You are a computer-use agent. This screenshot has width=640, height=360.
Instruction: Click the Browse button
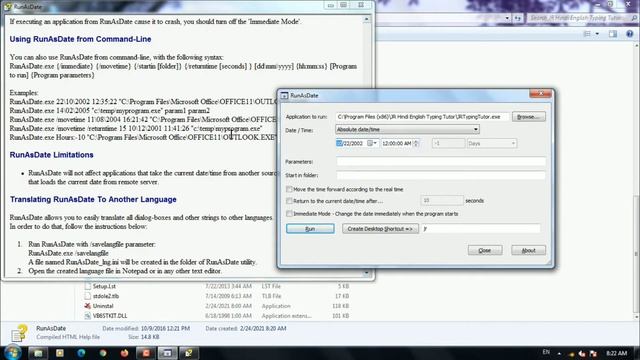(x=529, y=117)
